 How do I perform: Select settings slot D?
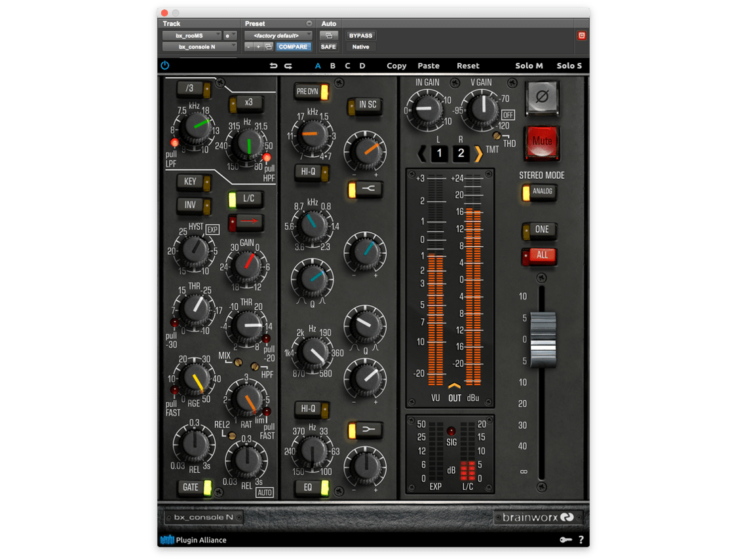pyautogui.click(x=362, y=65)
